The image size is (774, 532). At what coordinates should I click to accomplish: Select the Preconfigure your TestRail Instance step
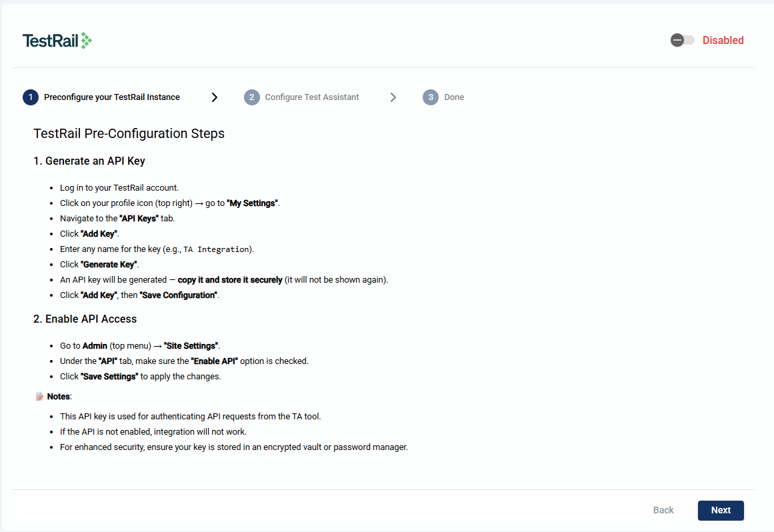coord(111,97)
